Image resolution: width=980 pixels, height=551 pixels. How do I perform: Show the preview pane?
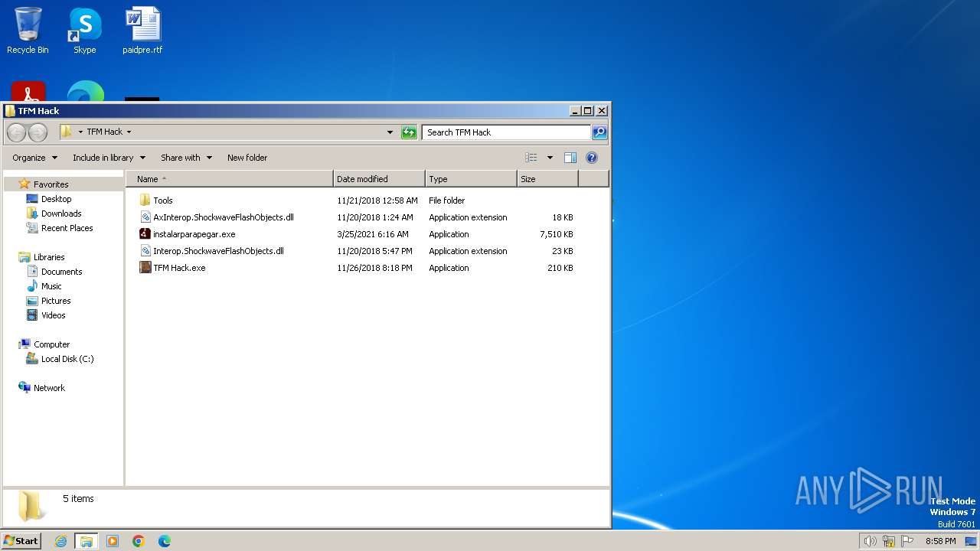click(x=570, y=158)
